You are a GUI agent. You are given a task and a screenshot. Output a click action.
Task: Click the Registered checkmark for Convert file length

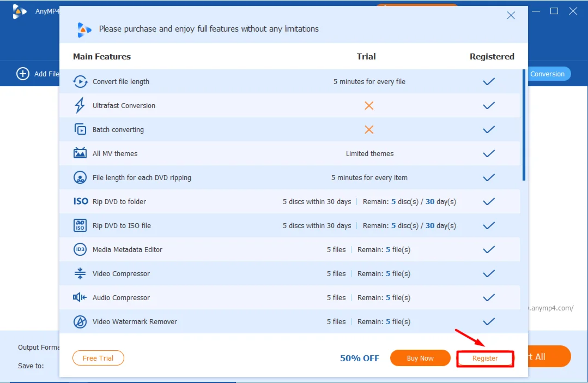pyautogui.click(x=489, y=81)
